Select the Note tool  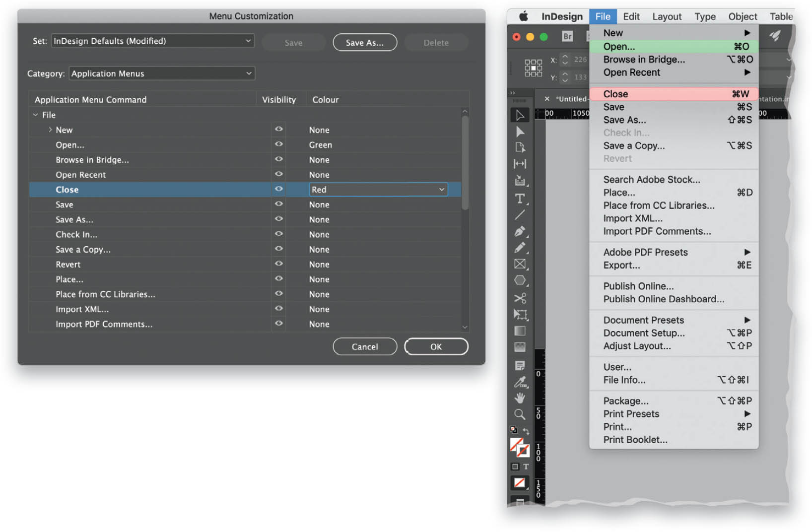pyautogui.click(x=520, y=366)
